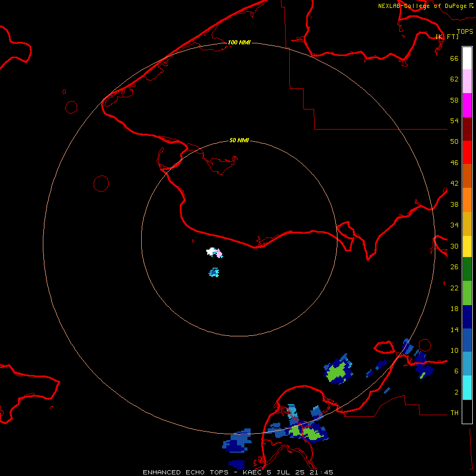Click the 10 legend value

(x=454, y=350)
